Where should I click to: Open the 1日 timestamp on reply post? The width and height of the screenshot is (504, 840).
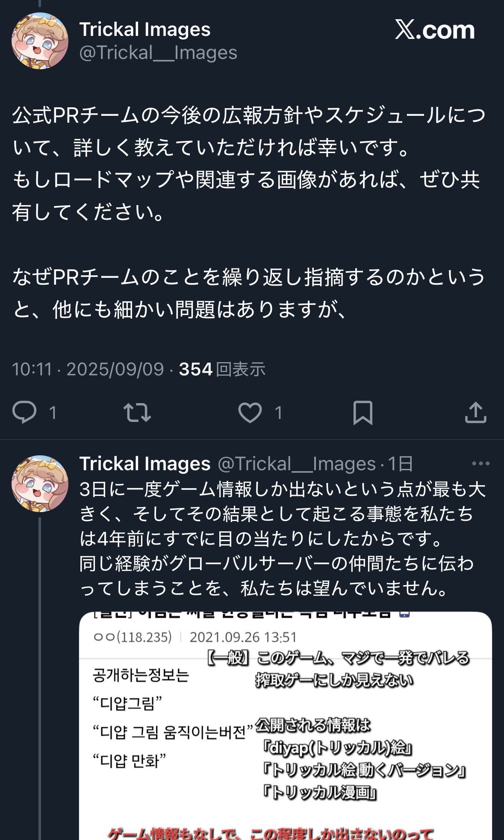point(400,464)
